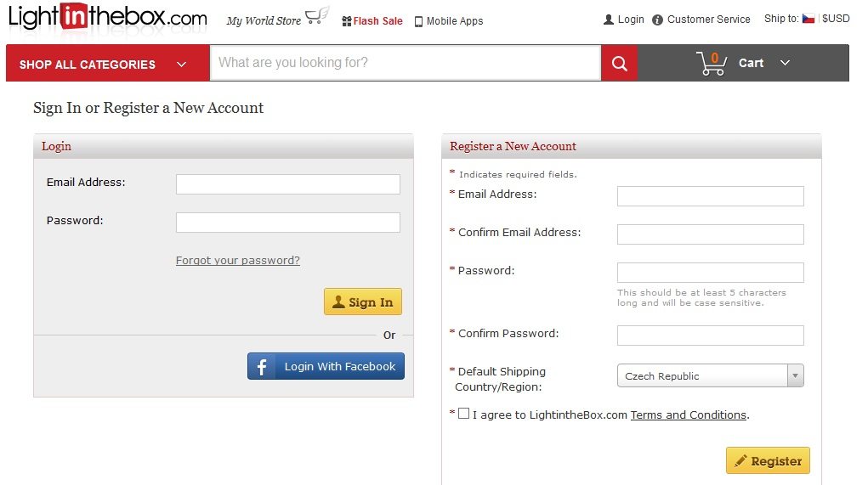
Task: Open the shopping cart icon
Action: pos(712,64)
